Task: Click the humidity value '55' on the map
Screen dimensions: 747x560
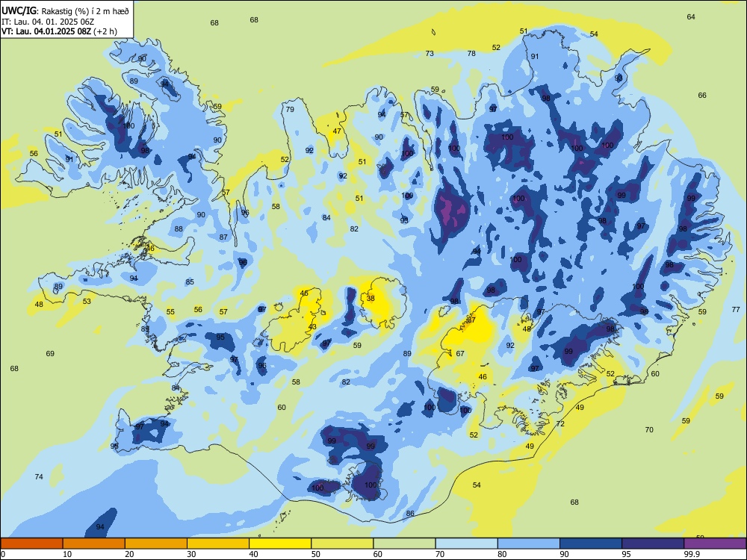Action: [170, 312]
